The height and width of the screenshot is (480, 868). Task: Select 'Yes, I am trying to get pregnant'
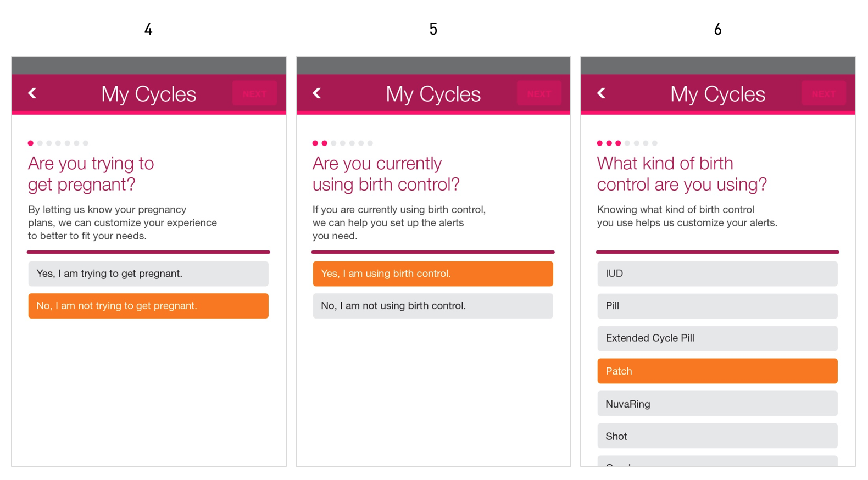tap(148, 274)
